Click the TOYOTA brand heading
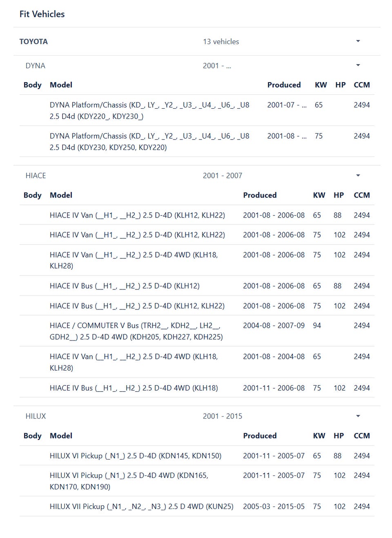This screenshot has width=392, height=538. click(33, 42)
